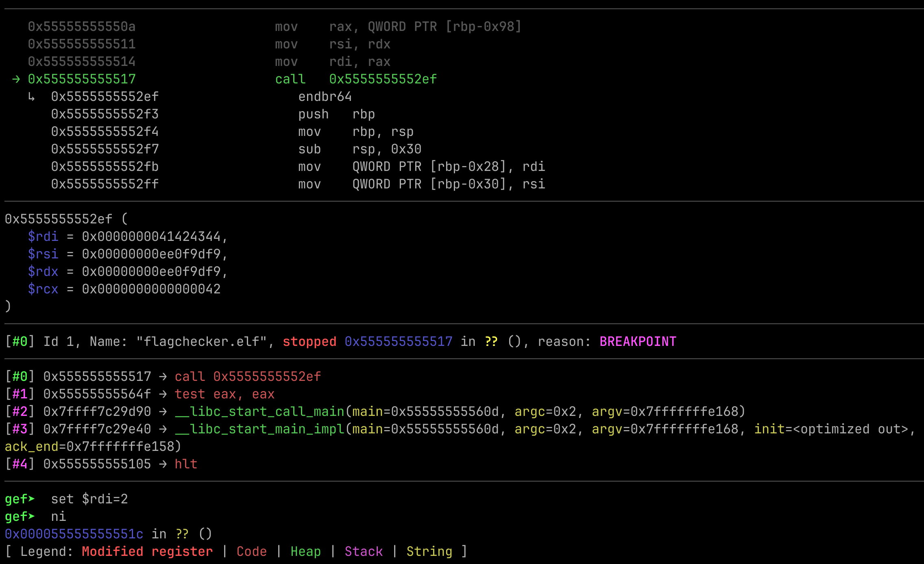Click the Modified register legend label
This screenshot has height=564, width=924.
[x=147, y=551]
